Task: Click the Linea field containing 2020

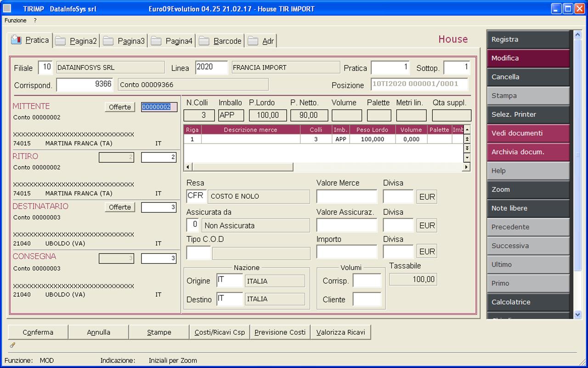Action: click(212, 68)
